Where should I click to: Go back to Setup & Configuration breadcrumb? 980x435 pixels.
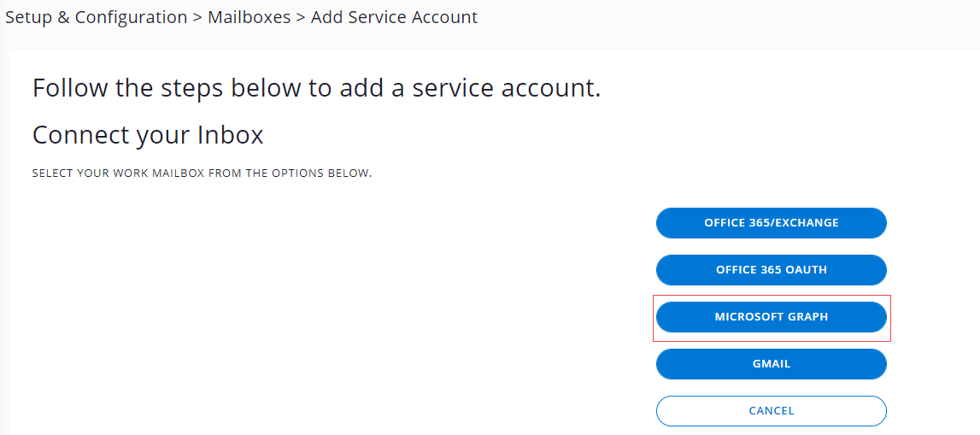coord(97,17)
